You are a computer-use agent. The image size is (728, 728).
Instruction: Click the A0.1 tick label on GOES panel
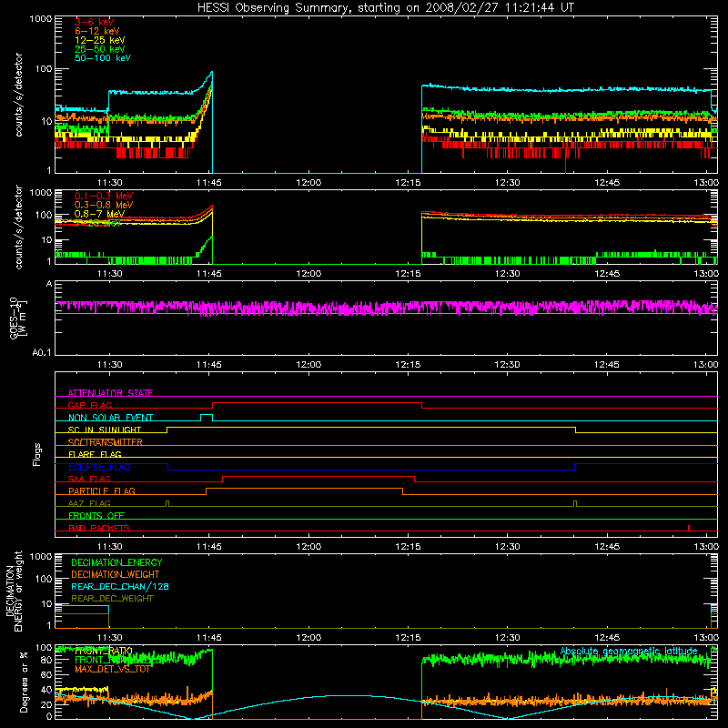pos(42,353)
